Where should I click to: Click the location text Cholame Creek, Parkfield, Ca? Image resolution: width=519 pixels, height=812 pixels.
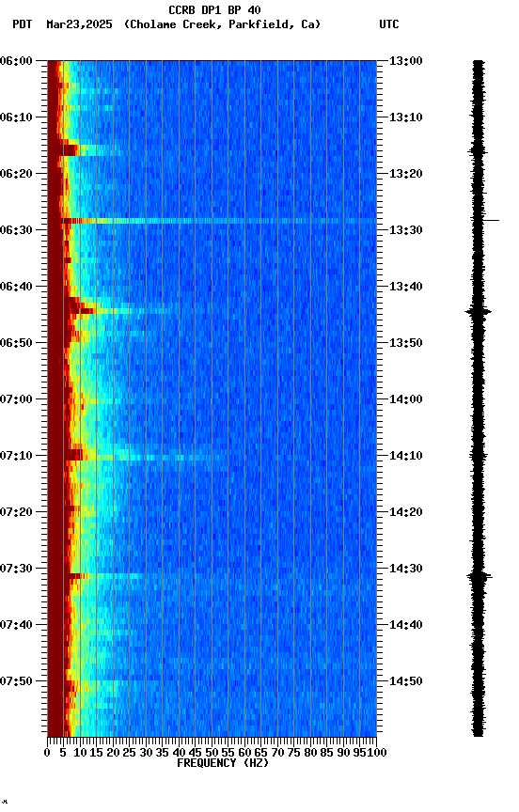coord(222,24)
